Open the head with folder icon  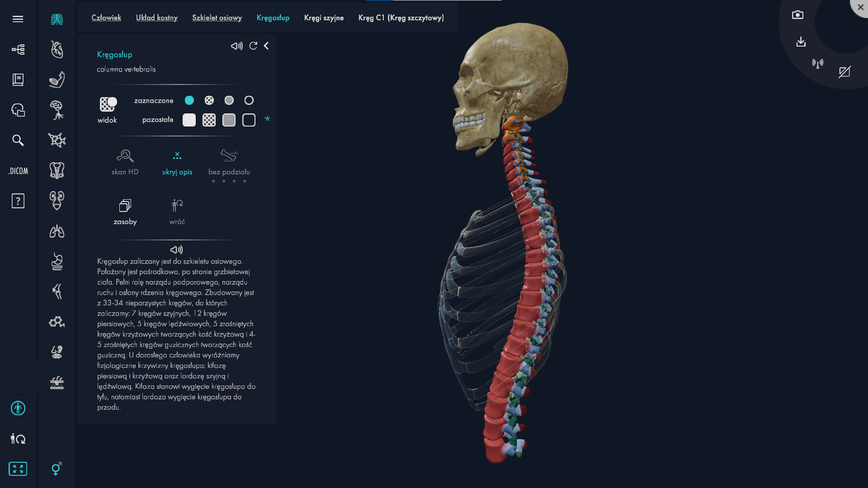tap(18, 110)
